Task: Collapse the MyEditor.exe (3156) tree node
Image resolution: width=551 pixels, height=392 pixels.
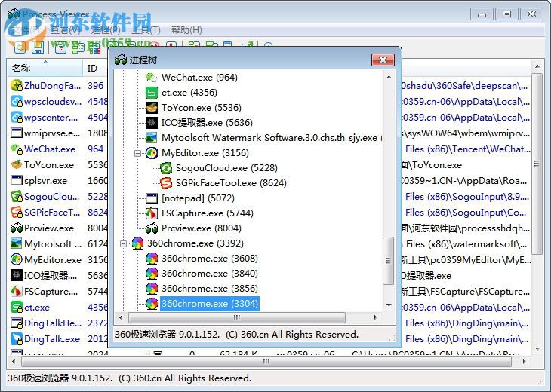Action: (137, 153)
